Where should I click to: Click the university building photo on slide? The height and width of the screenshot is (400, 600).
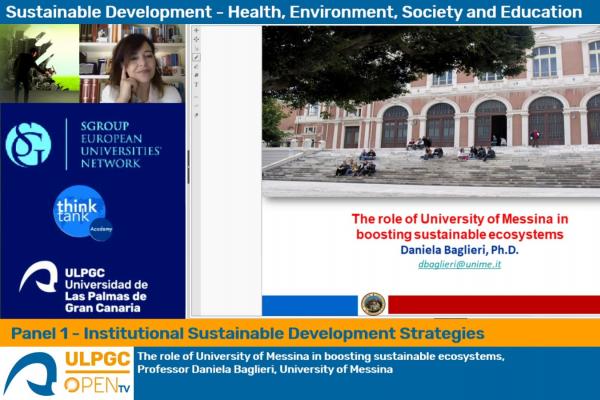coord(431,111)
